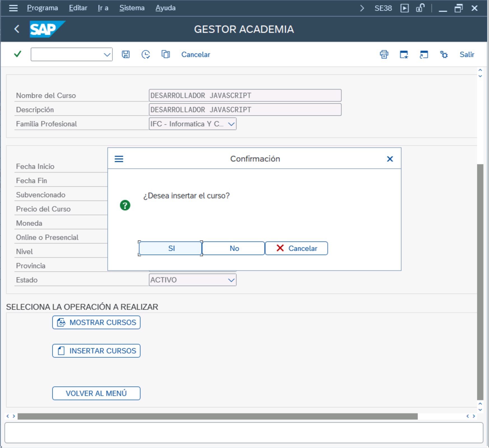Click the Online o Presencial label
The image size is (489, 448).
point(47,237)
